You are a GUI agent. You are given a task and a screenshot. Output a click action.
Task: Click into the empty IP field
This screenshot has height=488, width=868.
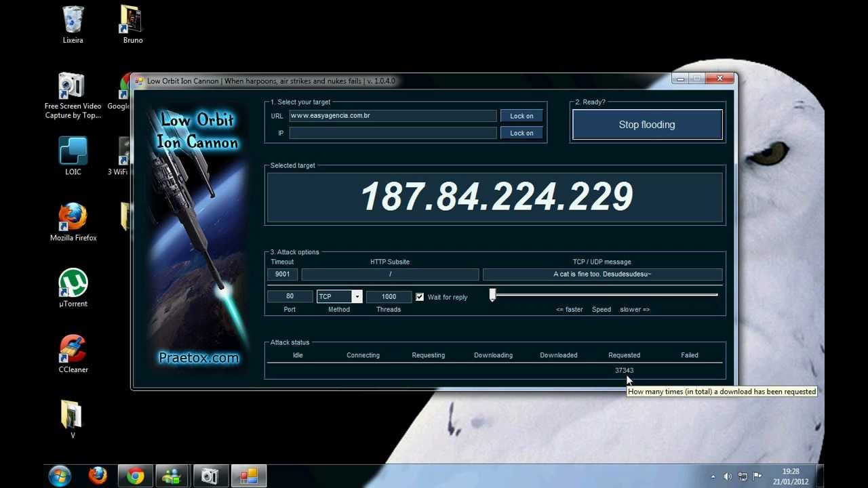(393, 133)
